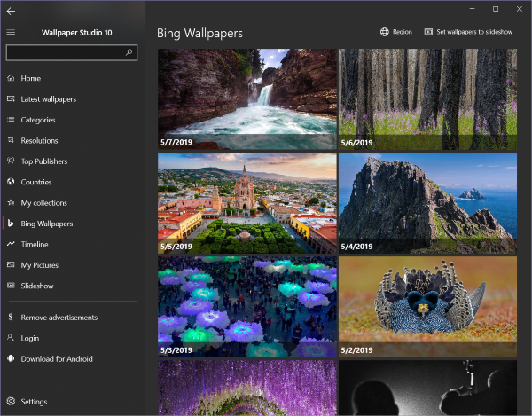
Task: Browse the Categories section
Action: (38, 120)
